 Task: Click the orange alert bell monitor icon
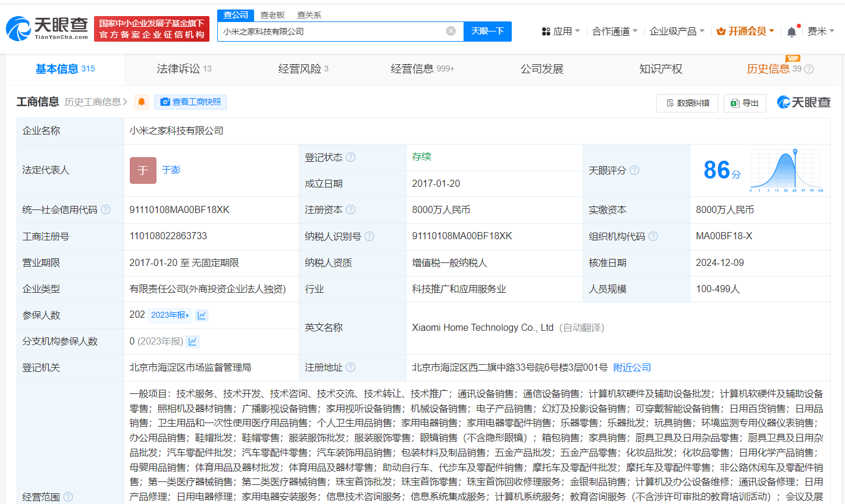(x=142, y=102)
